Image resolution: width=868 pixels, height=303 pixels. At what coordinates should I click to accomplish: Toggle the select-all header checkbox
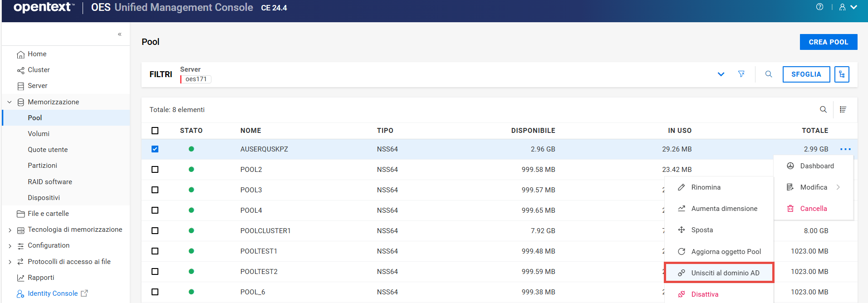(155, 131)
